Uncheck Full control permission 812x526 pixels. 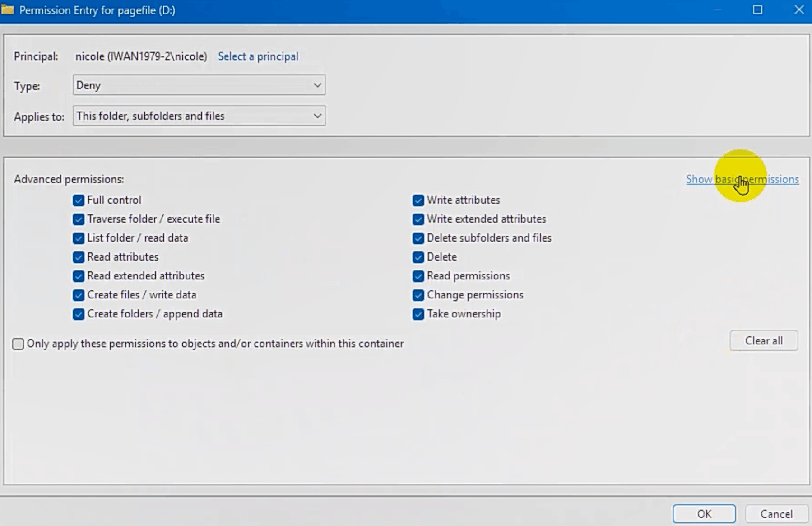(78, 200)
